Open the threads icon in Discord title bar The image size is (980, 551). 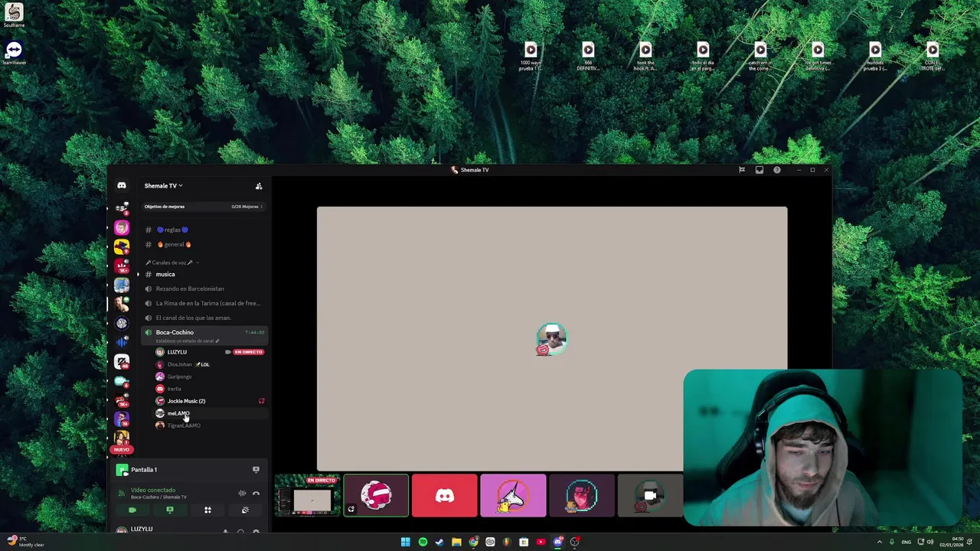click(742, 170)
